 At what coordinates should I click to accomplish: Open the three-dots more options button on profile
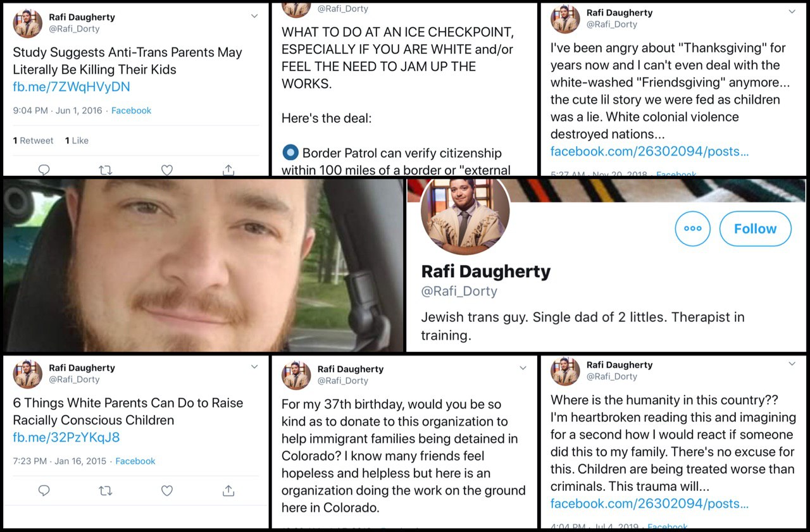693,228
